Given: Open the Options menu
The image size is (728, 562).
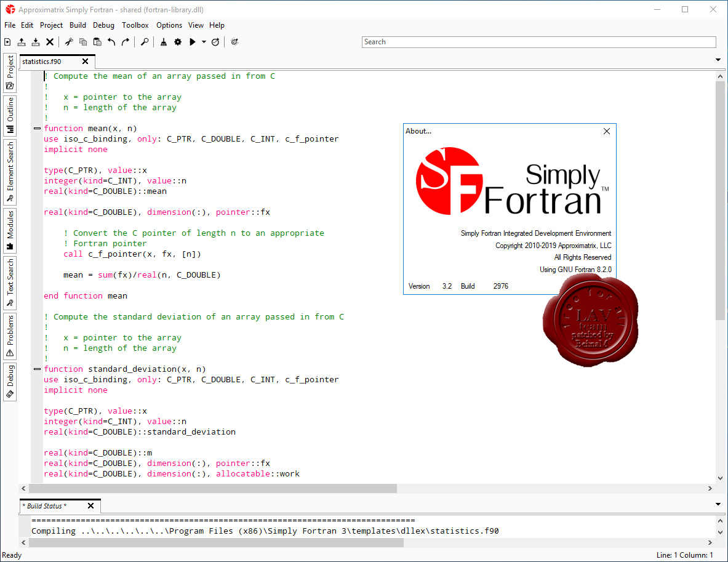Looking at the screenshot, I should [x=169, y=25].
